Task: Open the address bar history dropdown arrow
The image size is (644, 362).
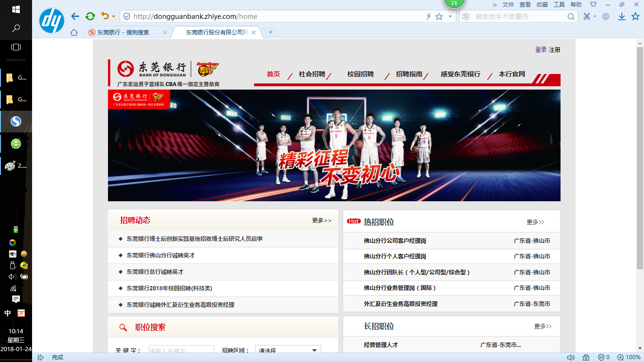Action: coord(450,16)
